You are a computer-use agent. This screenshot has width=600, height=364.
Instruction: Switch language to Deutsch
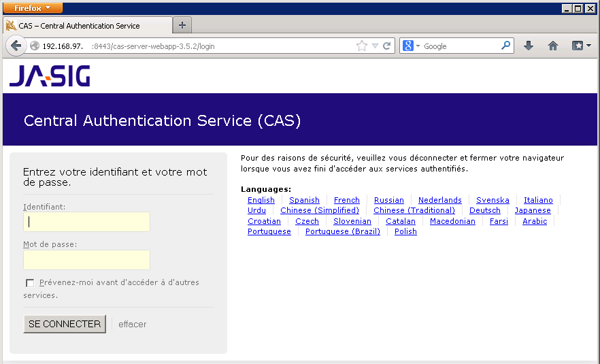485,210
